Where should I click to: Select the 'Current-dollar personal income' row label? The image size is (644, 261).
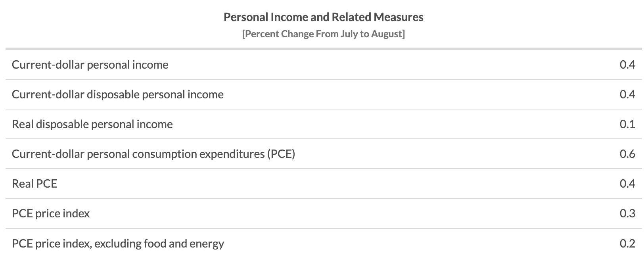coord(90,65)
